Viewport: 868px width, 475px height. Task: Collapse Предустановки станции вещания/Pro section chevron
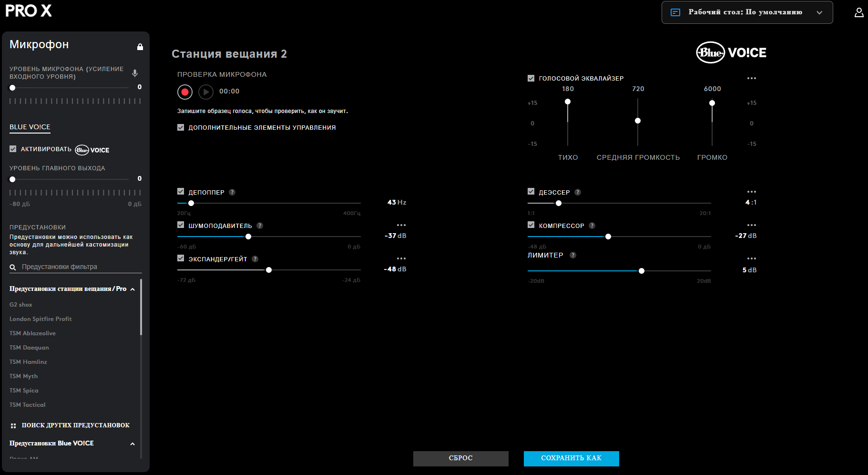click(x=133, y=289)
